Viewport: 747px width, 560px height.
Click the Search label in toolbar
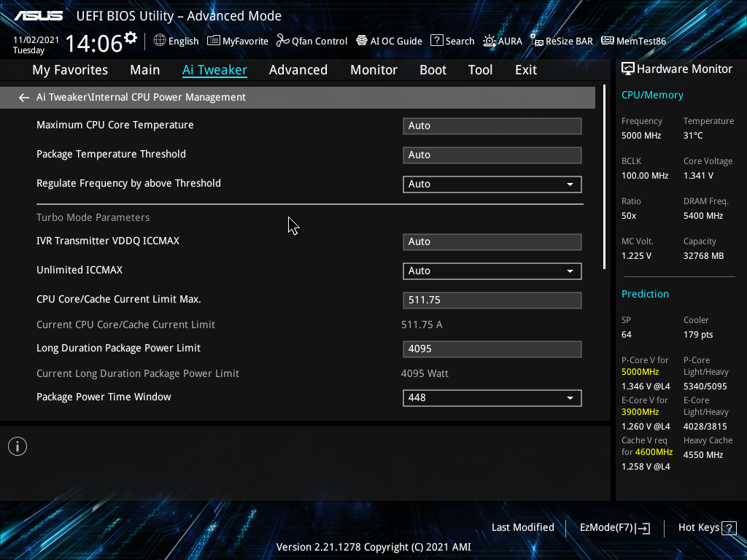tap(460, 42)
